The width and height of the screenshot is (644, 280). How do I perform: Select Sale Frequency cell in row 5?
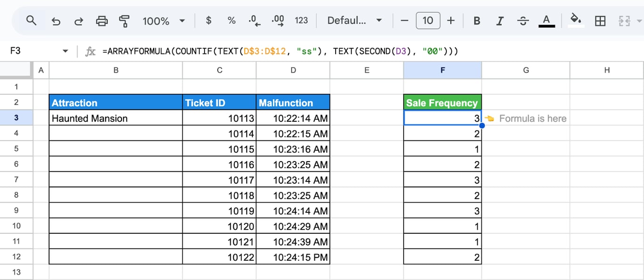click(443, 149)
